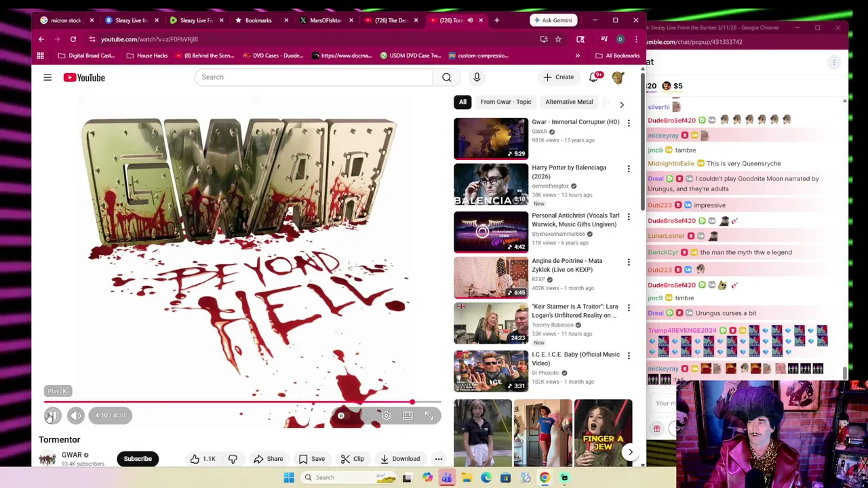Mute the Tormentor tab via speaker icon

[470, 20]
